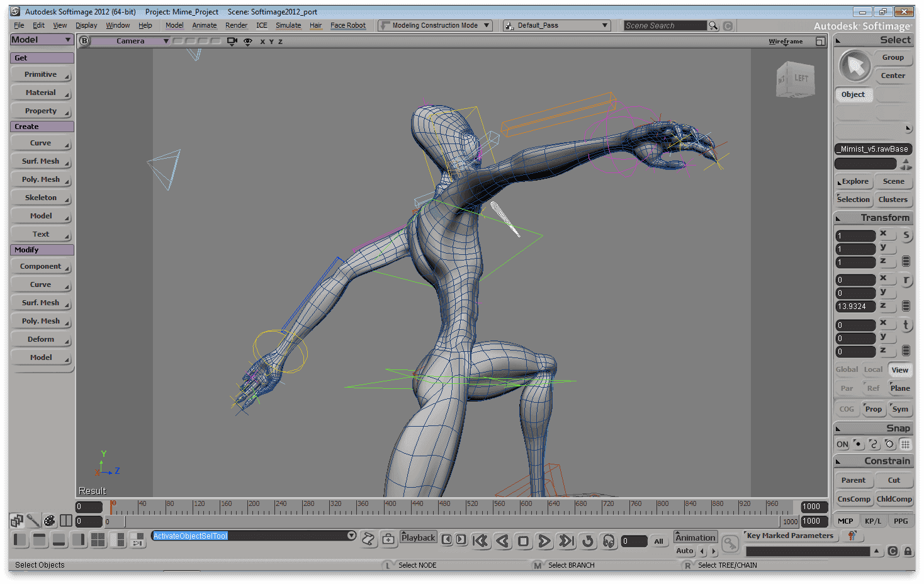Open the Default_Pass dropdown

[x=557, y=26]
